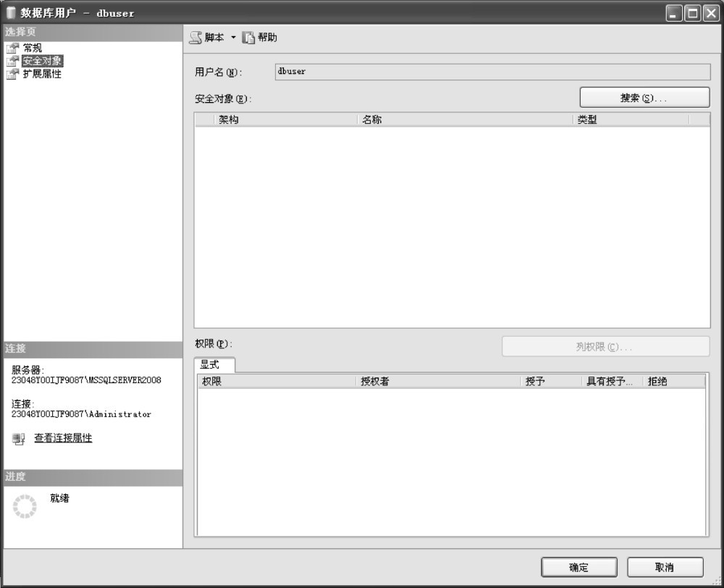
Task: Select the 常规 page in left panel
Action: [33, 48]
